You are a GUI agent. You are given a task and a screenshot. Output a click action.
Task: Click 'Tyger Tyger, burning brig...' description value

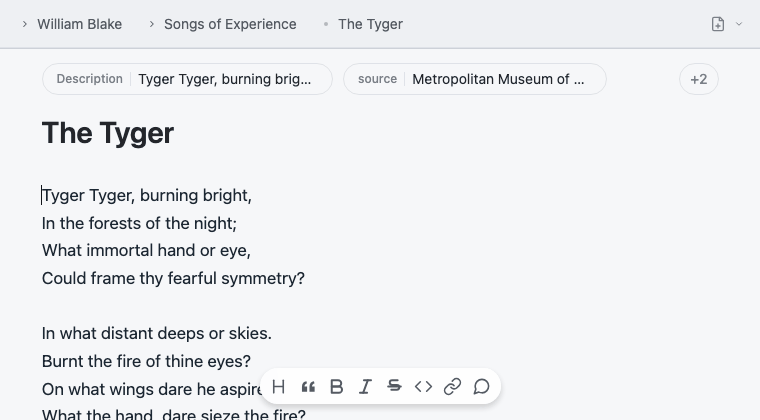pyautogui.click(x=224, y=79)
